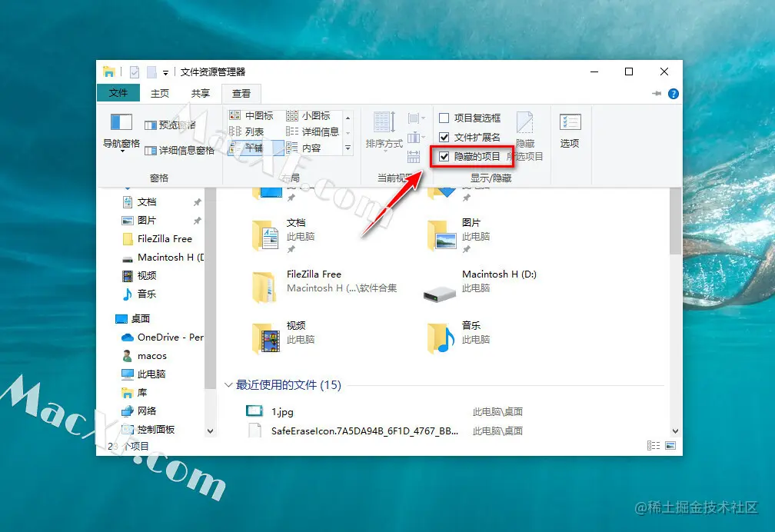The height and width of the screenshot is (532, 775).
Task: Open Sort by (排序方式) dropdown
Action: (x=384, y=131)
